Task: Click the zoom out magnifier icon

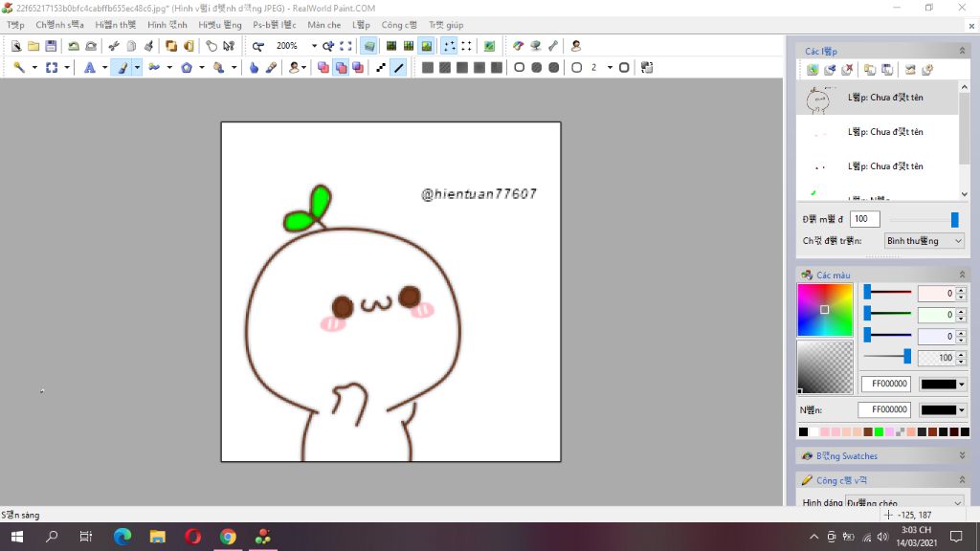Action: click(258, 46)
